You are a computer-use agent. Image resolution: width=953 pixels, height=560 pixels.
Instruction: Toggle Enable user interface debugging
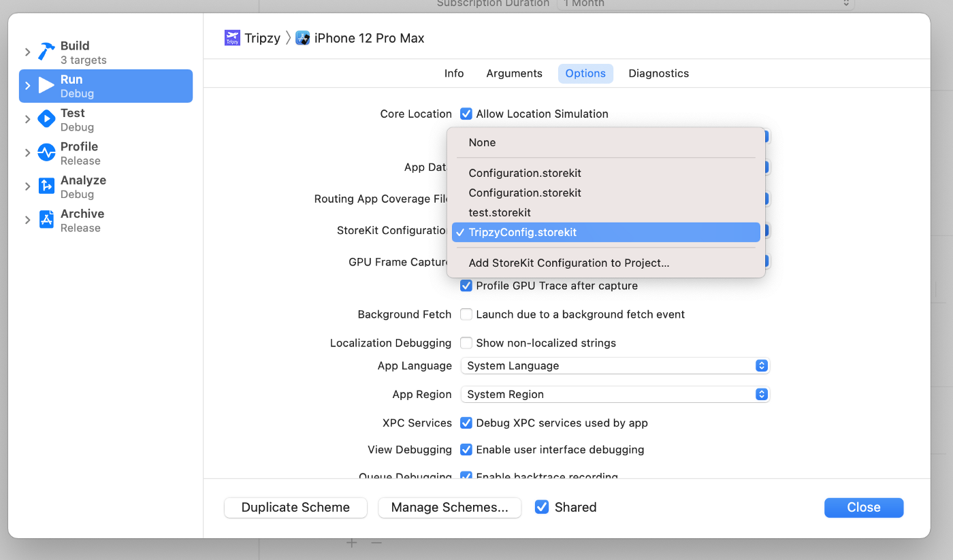click(466, 450)
